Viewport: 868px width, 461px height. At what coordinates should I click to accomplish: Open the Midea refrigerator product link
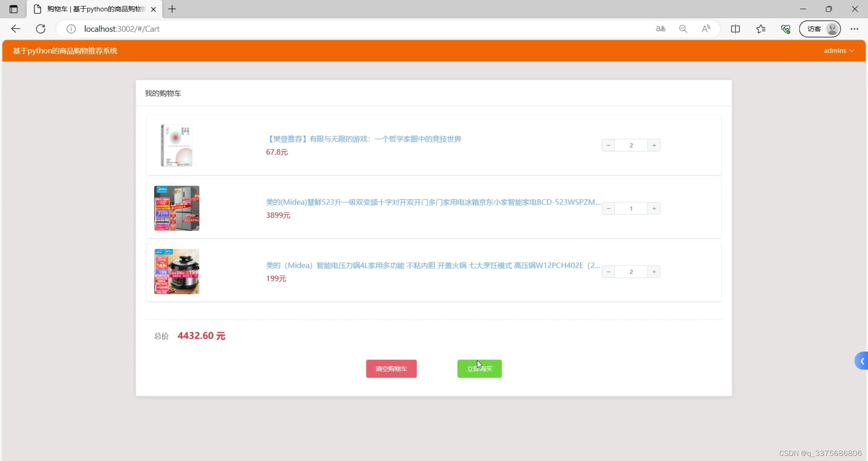433,202
